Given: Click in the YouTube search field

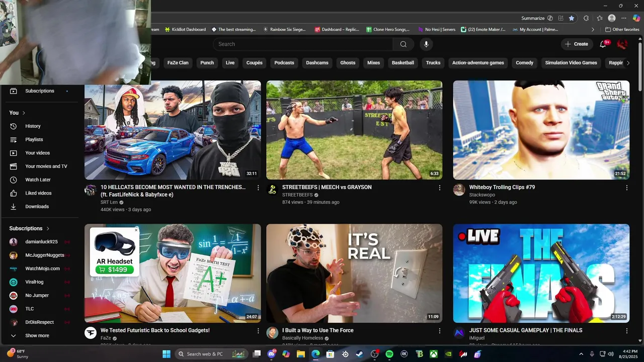Looking at the screenshot, I should coord(303,44).
